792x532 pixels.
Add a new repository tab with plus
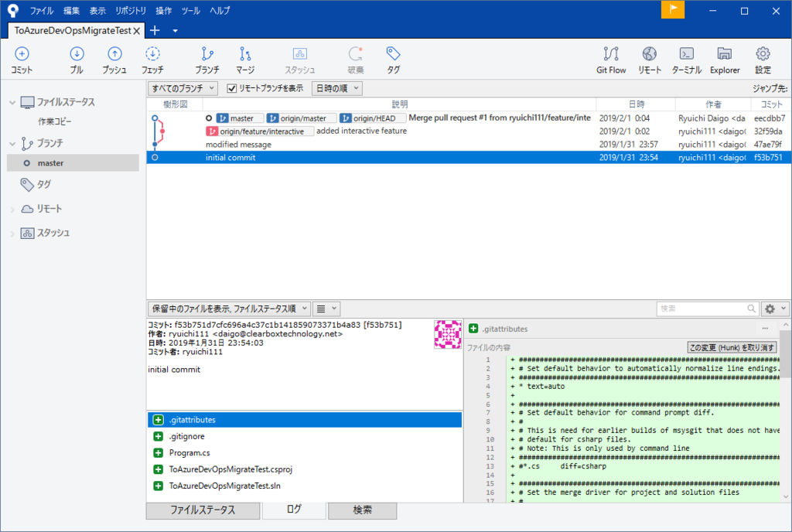pyautogui.click(x=155, y=30)
